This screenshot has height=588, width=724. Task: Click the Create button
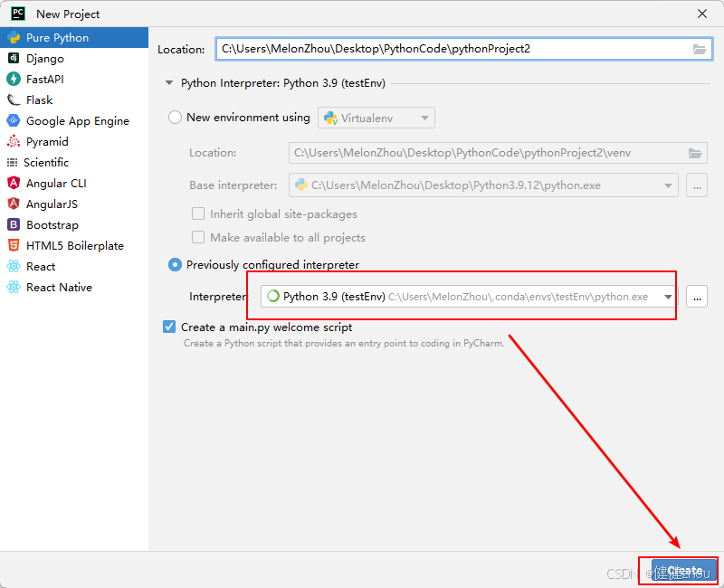tap(684, 571)
